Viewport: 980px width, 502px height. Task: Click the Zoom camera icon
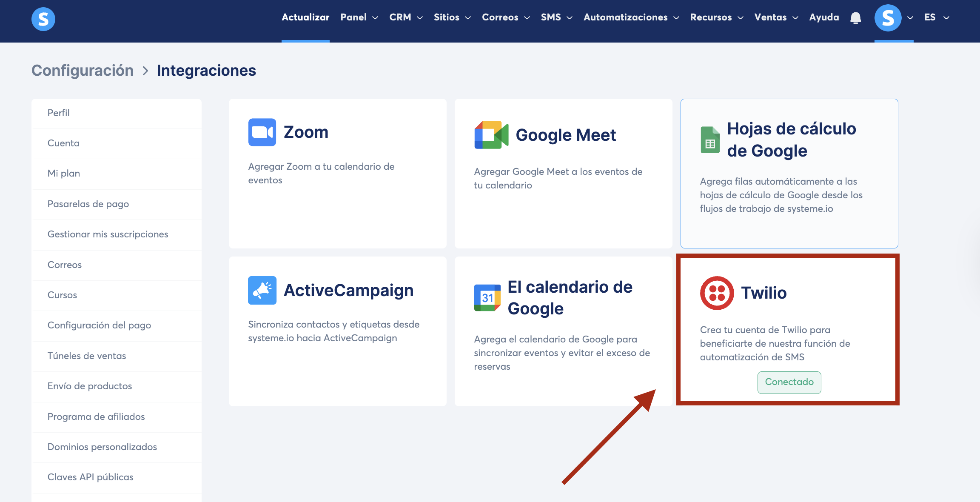coord(262,132)
